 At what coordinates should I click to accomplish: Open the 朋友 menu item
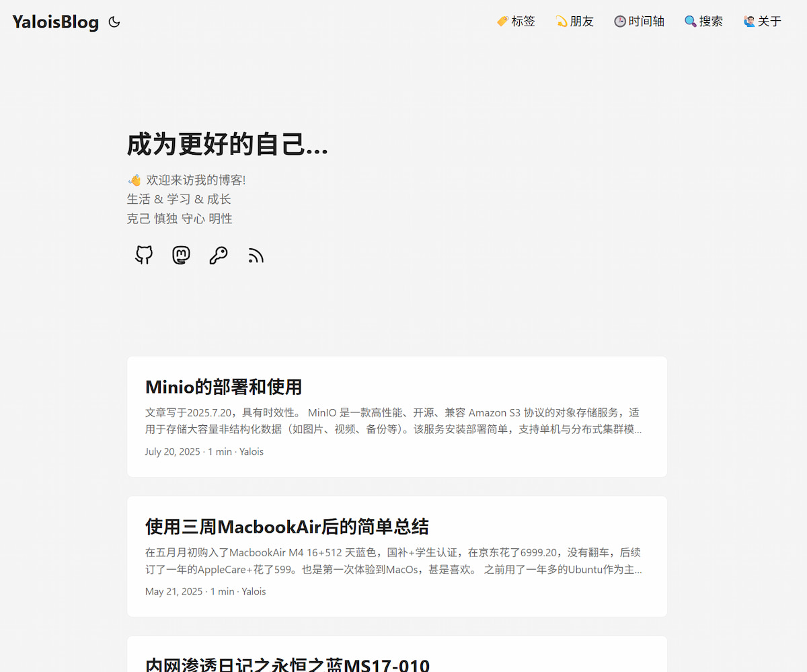pyautogui.click(x=582, y=21)
